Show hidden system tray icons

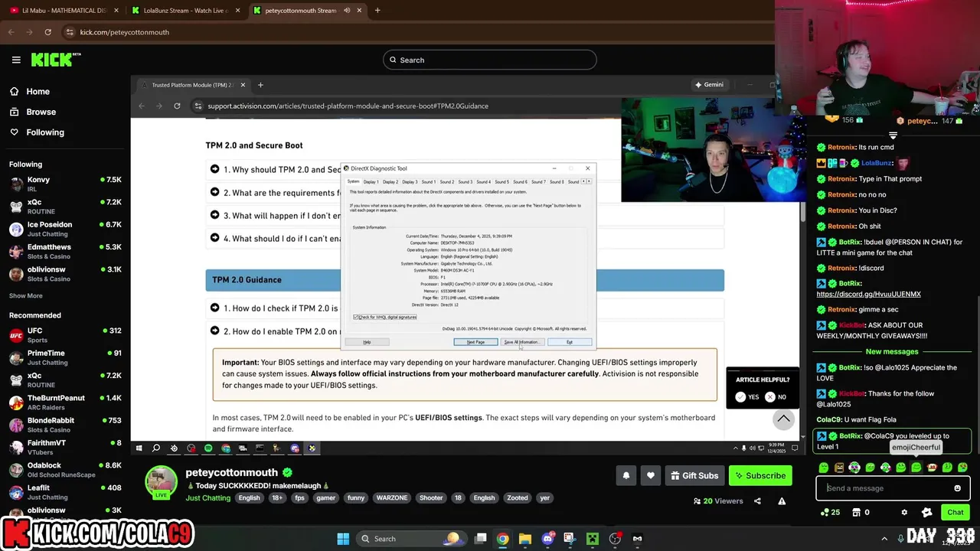point(884,539)
